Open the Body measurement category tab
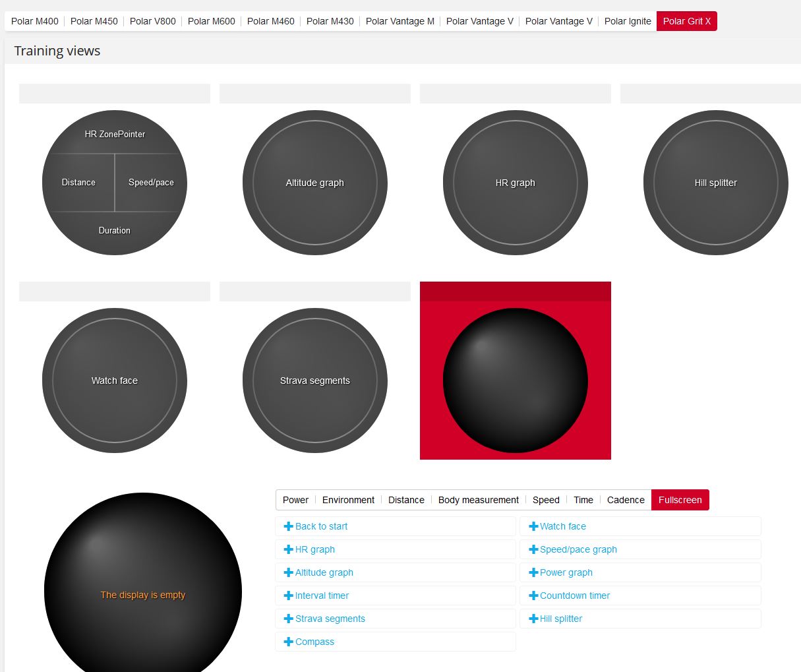The width and height of the screenshot is (801, 672). 478,500
